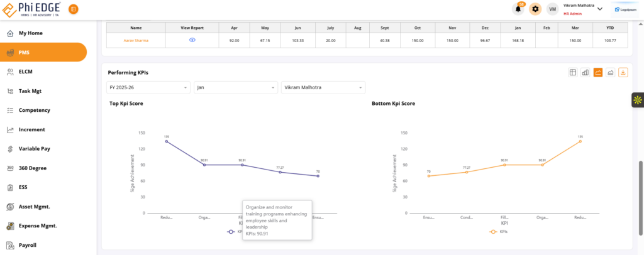The image size is (644, 255).
Task: Download the Performing KPIs chart
Action: tap(623, 72)
